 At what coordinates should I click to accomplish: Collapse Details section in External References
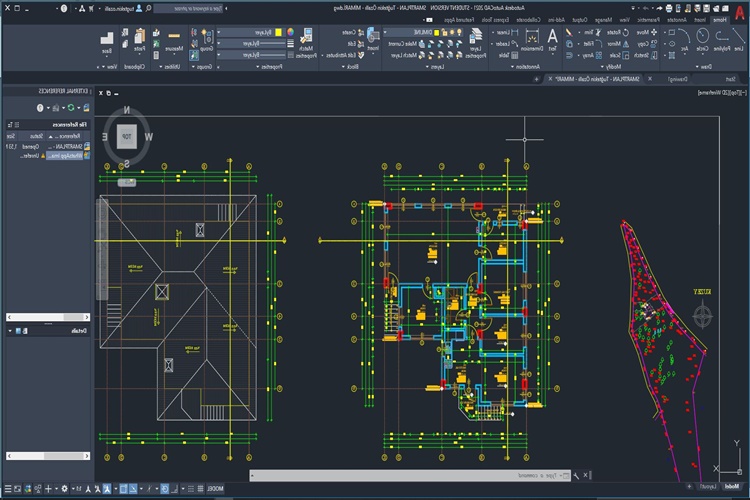10,331
